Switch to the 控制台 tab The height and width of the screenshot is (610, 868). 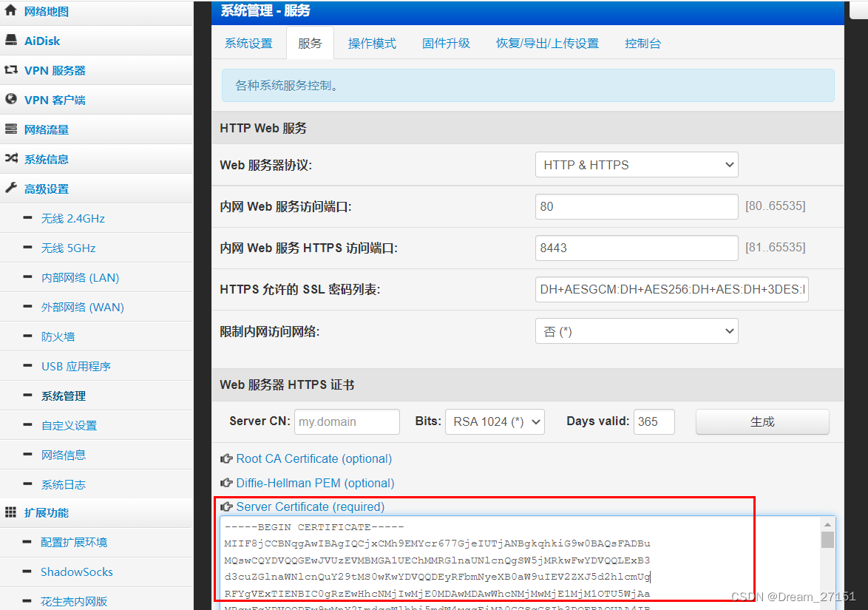pos(642,43)
